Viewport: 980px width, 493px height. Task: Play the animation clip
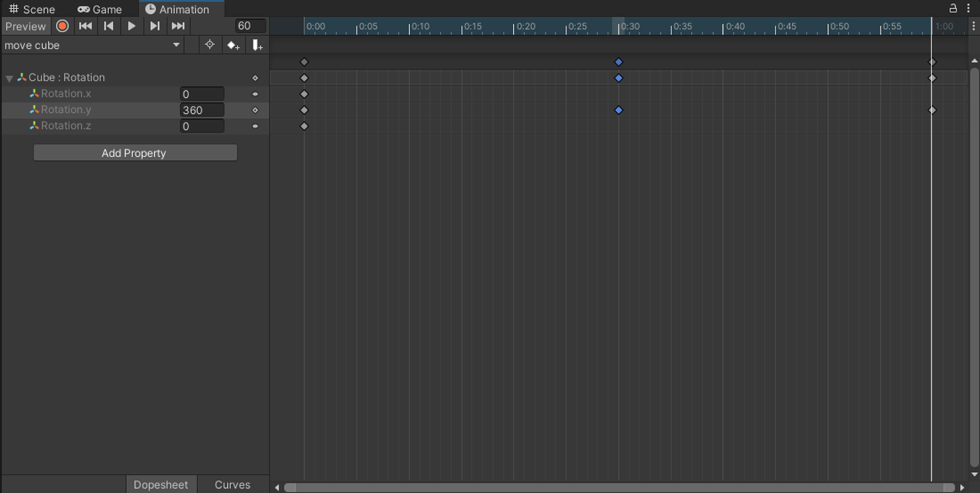point(131,26)
